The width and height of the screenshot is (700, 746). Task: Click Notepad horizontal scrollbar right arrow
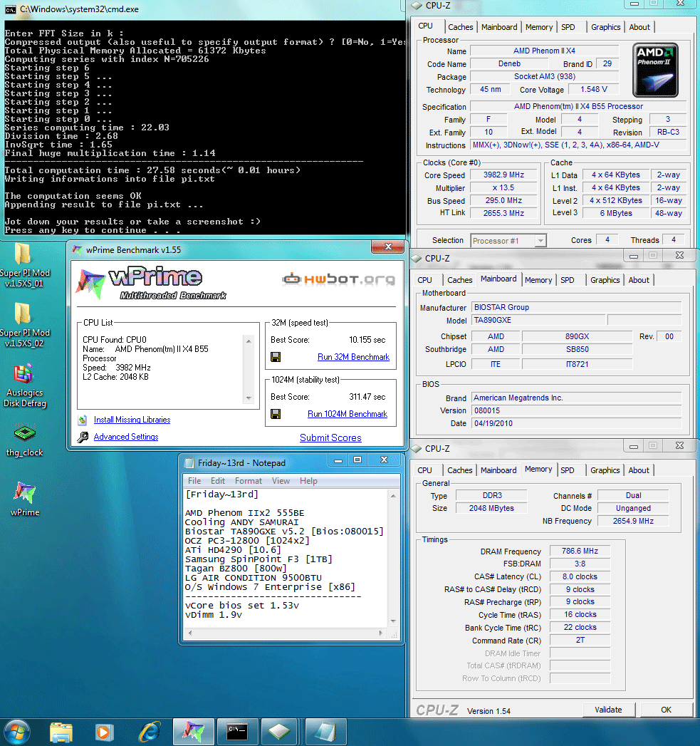(380, 633)
